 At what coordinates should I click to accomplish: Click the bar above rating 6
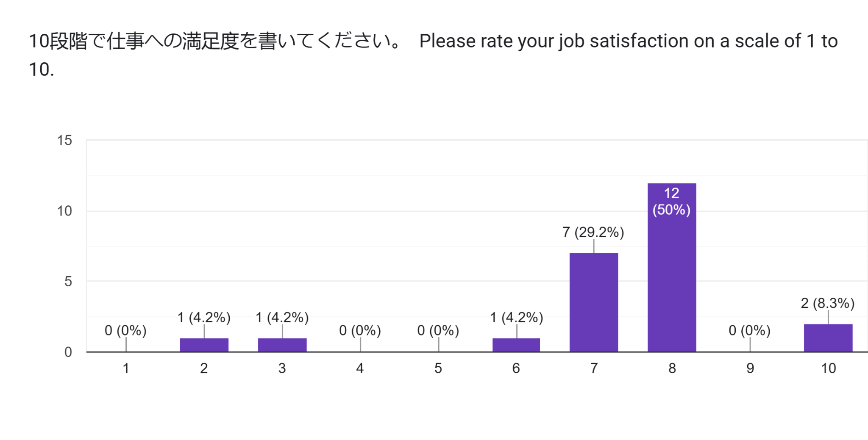(x=516, y=345)
